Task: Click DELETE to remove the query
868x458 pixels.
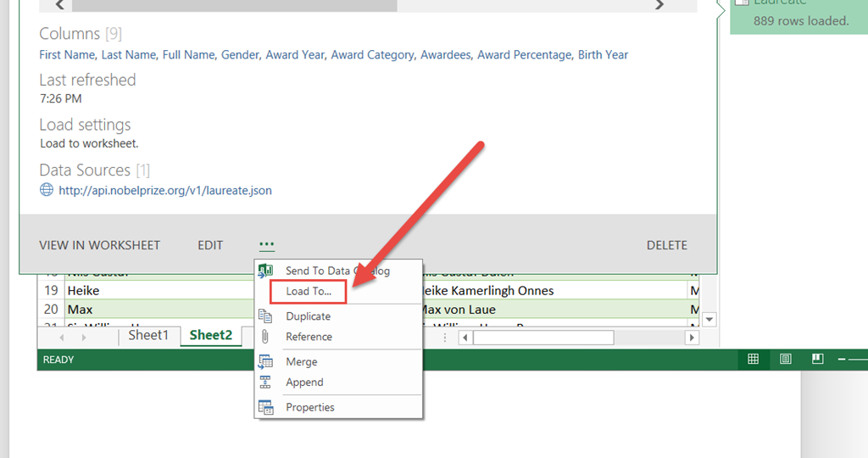Action: [x=666, y=245]
